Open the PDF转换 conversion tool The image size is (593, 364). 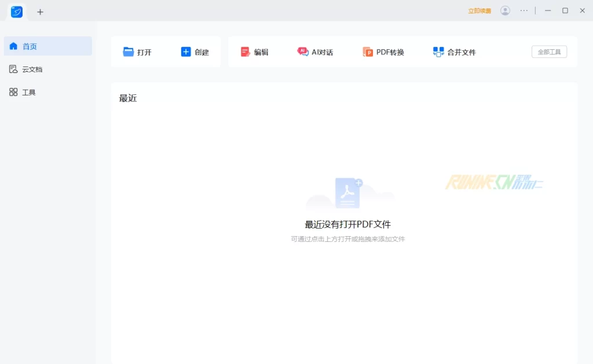tap(383, 52)
